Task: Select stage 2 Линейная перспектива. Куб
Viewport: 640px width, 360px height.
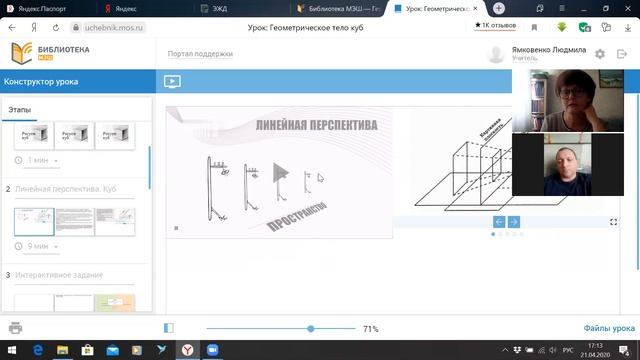Action: point(65,189)
